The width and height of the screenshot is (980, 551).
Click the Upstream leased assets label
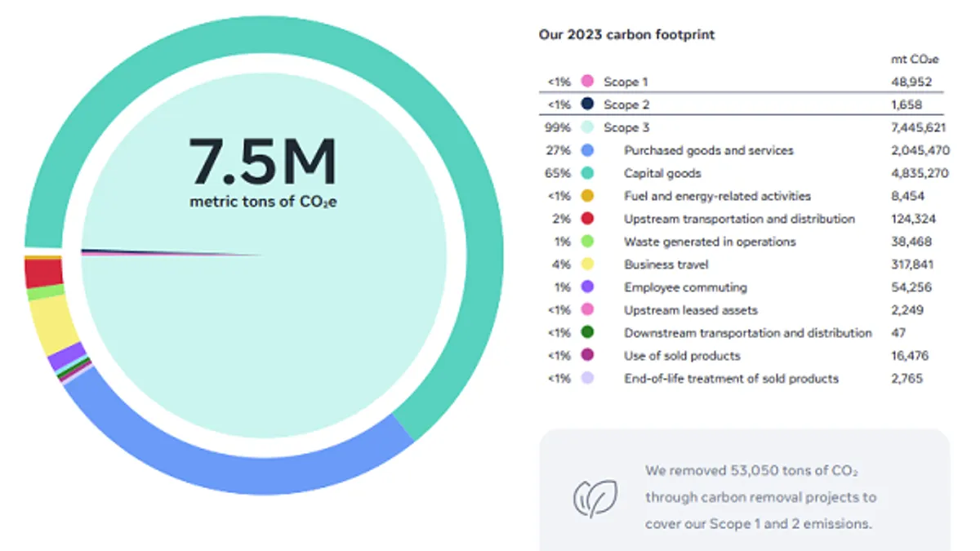point(690,309)
